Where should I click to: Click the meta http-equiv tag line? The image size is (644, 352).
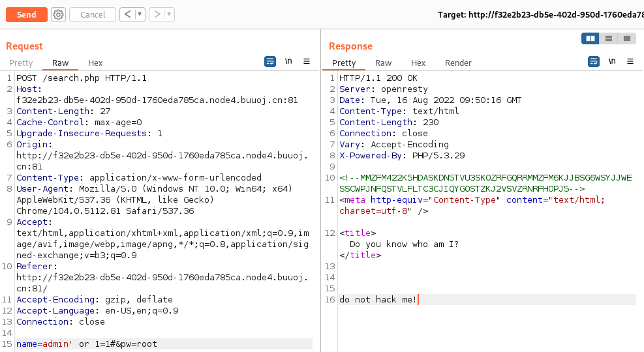(472, 205)
